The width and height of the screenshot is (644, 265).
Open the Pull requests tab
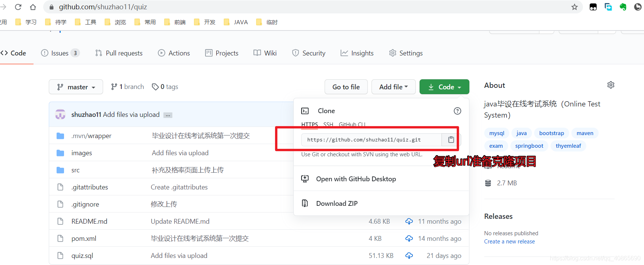pos(119,53)
